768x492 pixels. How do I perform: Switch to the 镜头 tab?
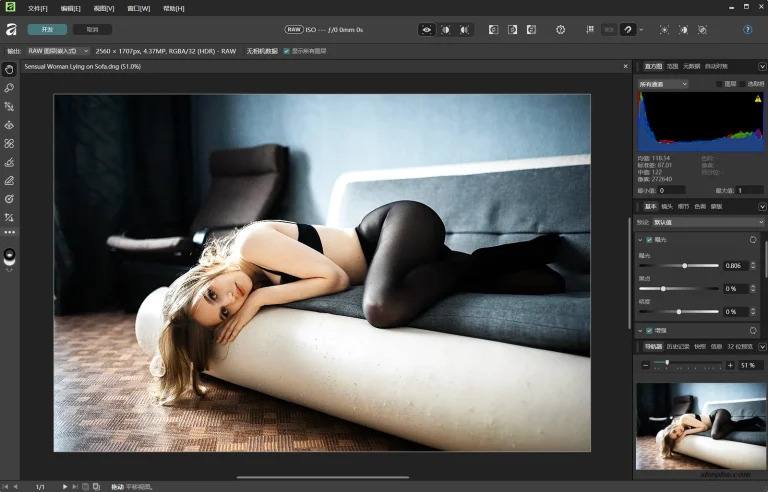667,206
